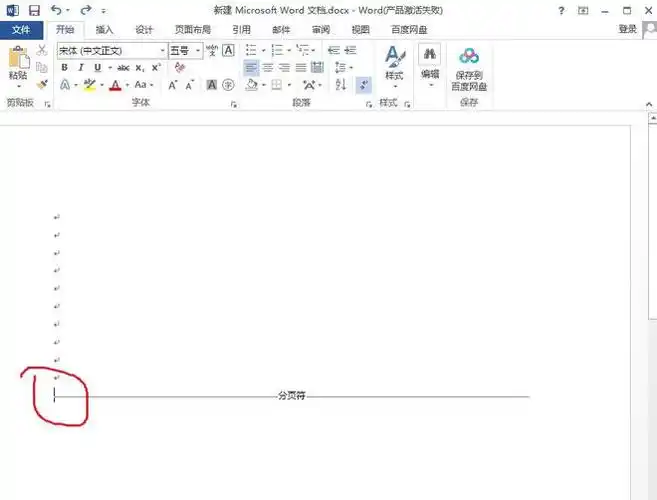
Task: Clear all formatting with eraser icon
Action: tap(180, 67)
